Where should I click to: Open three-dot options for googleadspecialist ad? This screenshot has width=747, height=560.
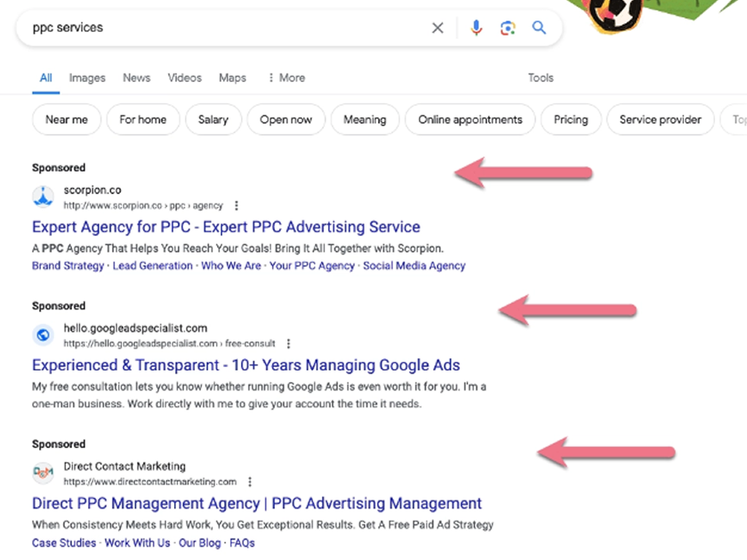(288, 344)
